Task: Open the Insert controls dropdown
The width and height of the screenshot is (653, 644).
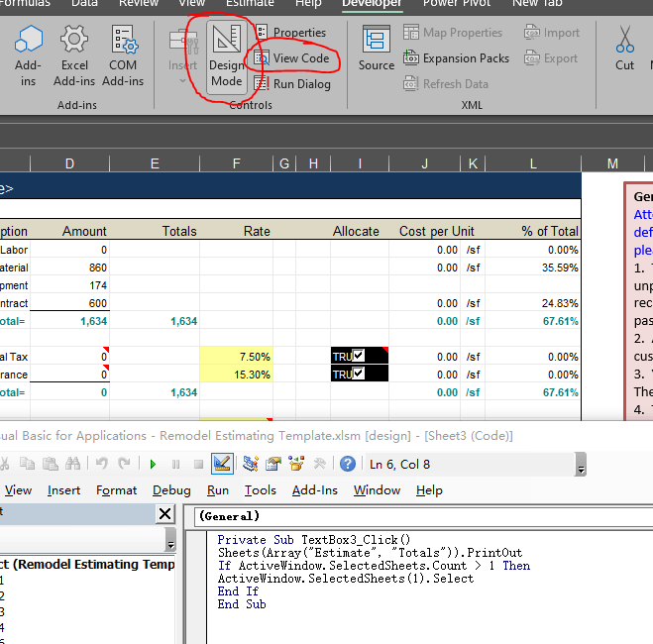Action: point(183,56)
